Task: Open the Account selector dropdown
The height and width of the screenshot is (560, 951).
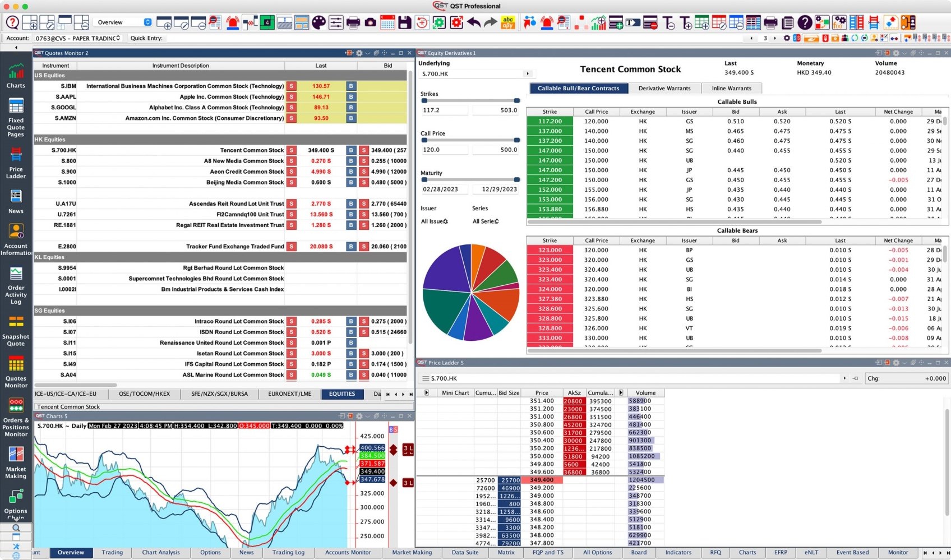Action: pos(77,38)
